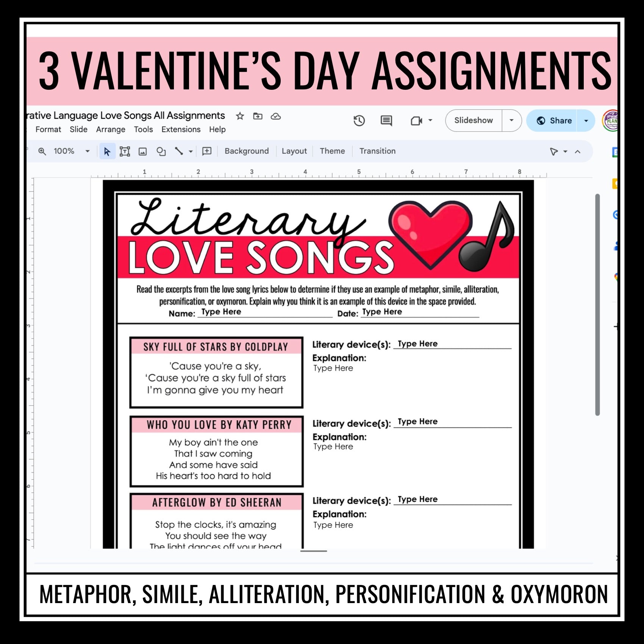Screen dimensions: 644x644
Task: Check the cloud save status icon
Action: pos(276,116)
